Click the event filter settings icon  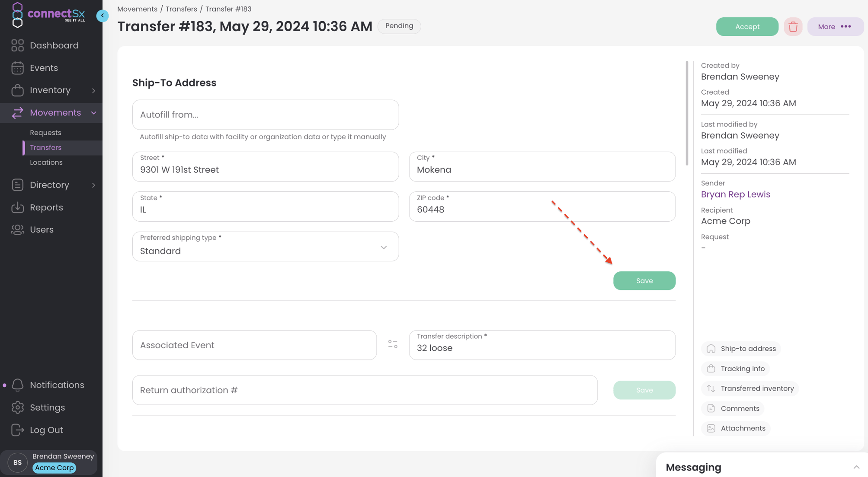[393, 344]
